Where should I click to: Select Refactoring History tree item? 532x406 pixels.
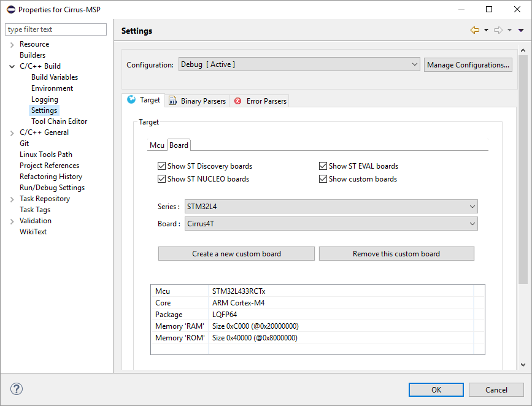(51, 177)
